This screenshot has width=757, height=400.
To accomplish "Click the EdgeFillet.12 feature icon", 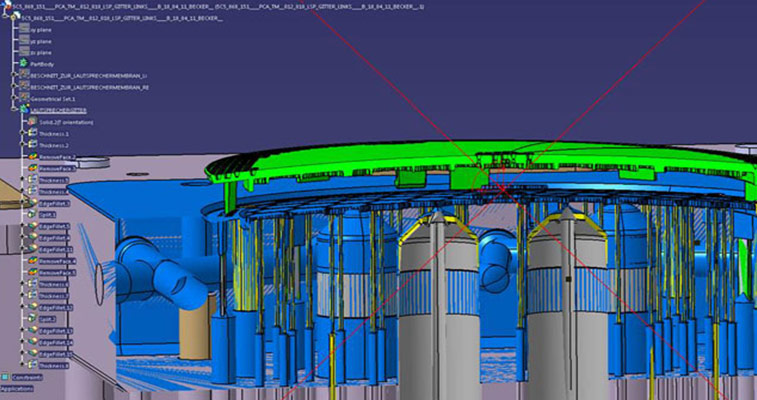I will coord(33,306).
